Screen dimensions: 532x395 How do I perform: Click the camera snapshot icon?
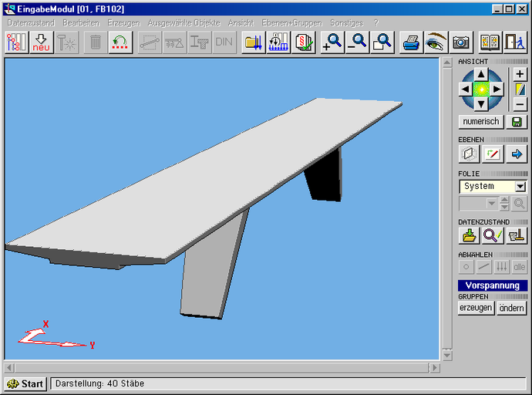click(x=461, y=42)
